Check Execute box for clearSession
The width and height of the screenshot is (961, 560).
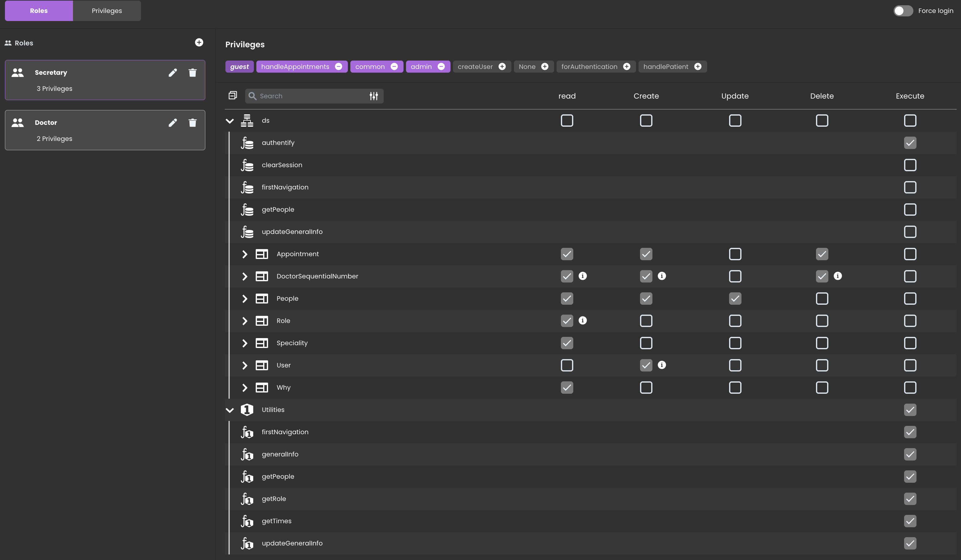pyautogui.click(x=910, y=165)
